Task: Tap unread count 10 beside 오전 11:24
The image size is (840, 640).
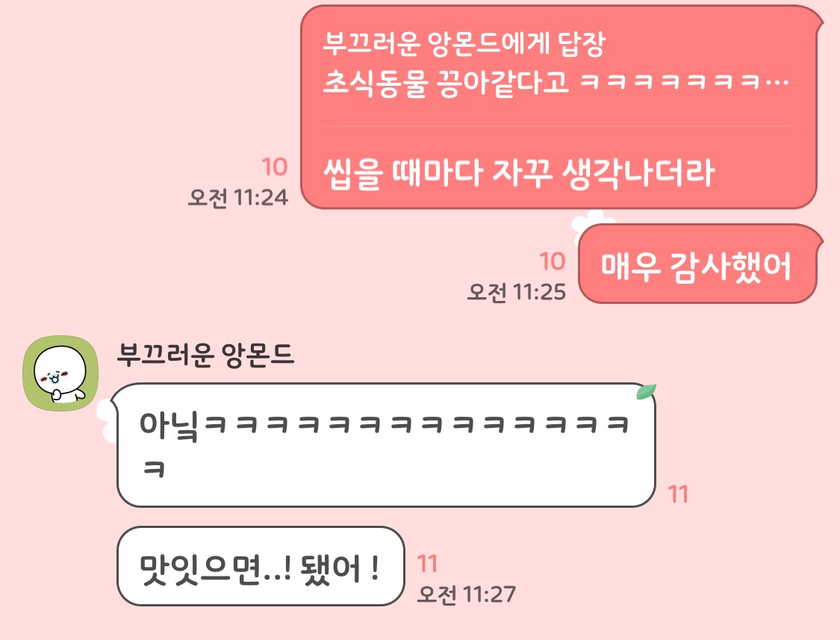Action: [x=275, y=167]
